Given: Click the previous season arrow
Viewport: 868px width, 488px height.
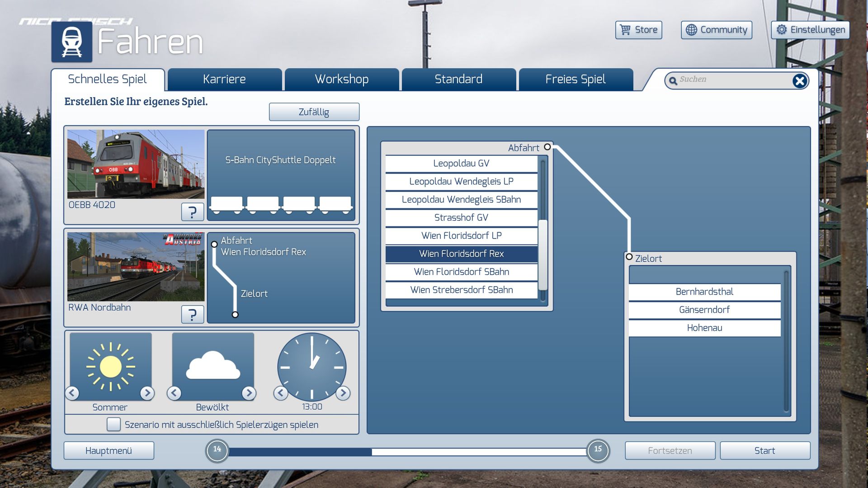Looking at the screenshot, I should coord(72,393).
